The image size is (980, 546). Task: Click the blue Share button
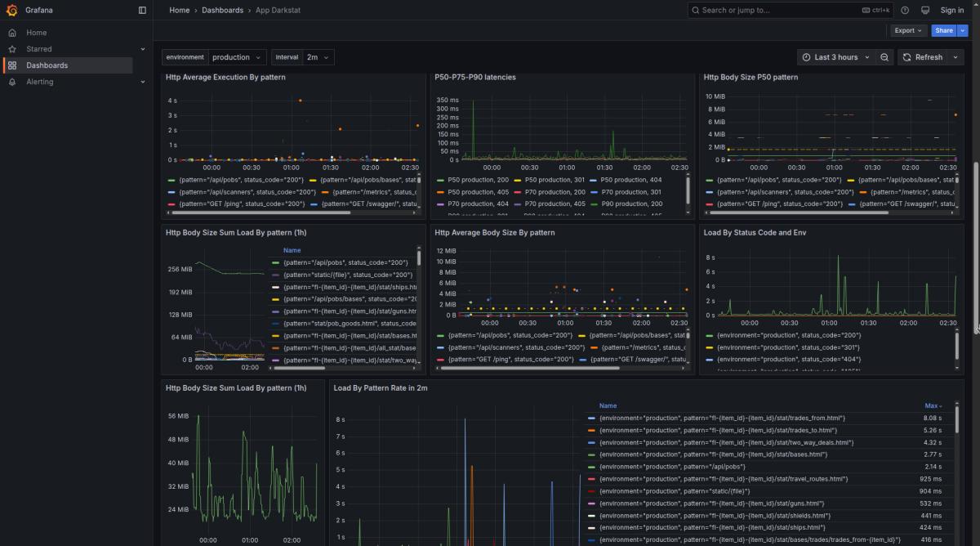coord(944,30)
